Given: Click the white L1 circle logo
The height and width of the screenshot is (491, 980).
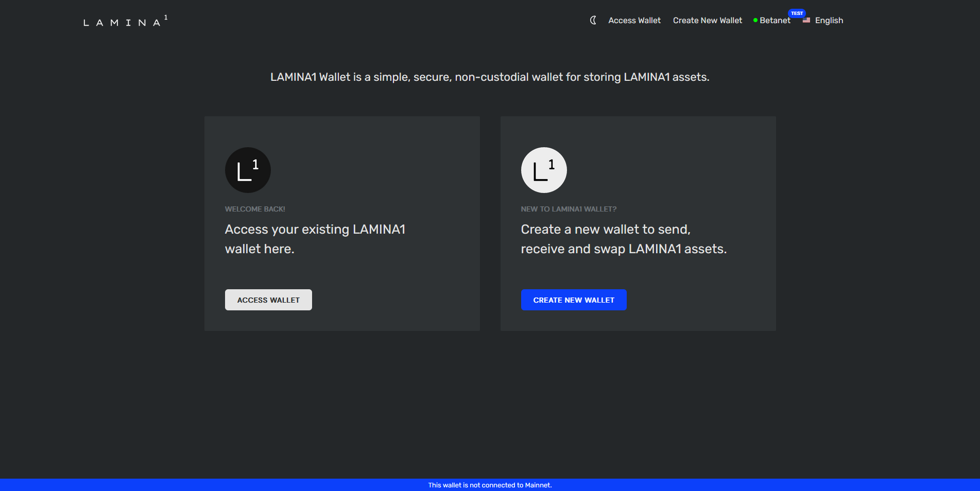Looking at the screenshot, I should coord(544,170).
